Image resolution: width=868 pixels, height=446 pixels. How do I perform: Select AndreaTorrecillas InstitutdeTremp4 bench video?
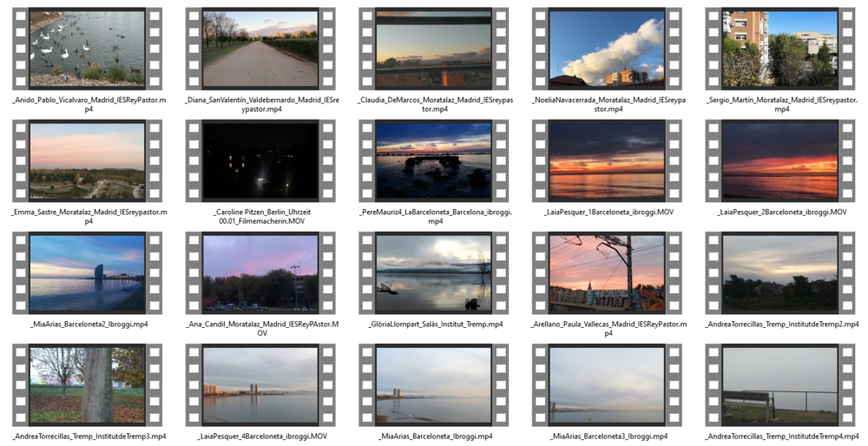point(780,385)
